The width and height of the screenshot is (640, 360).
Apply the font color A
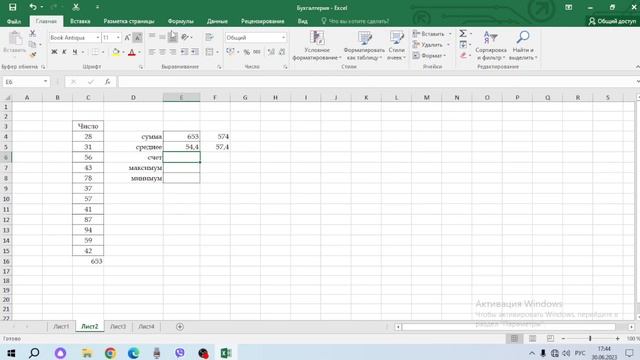[x=131, y=52]
